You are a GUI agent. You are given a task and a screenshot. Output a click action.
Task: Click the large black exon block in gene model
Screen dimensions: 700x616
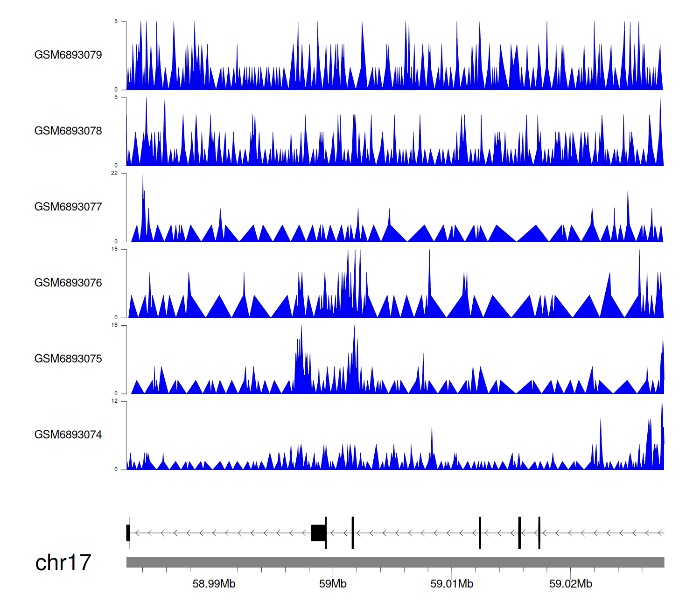point(318,533)
